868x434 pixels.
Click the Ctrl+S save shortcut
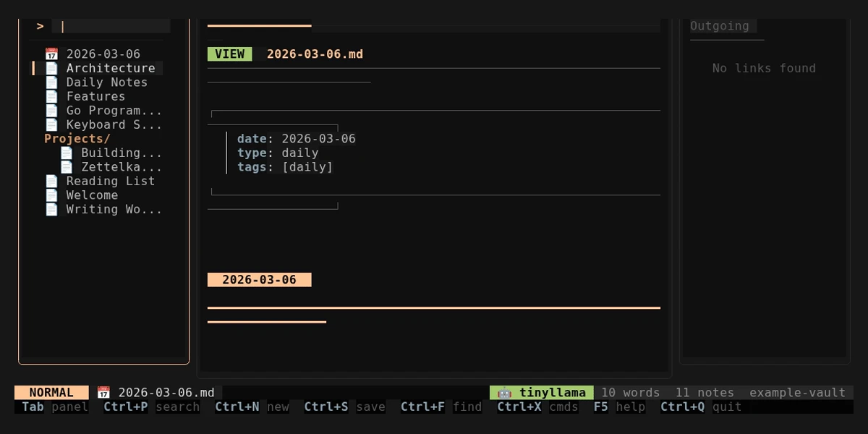(344, 407)
